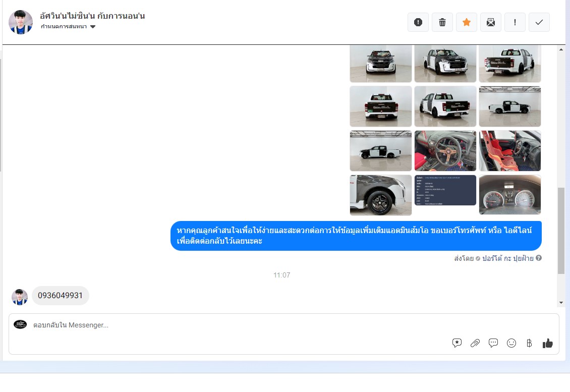Expand the conversation assignment dropdown arrow
570x392 pixels.
(x=93, y=27)
